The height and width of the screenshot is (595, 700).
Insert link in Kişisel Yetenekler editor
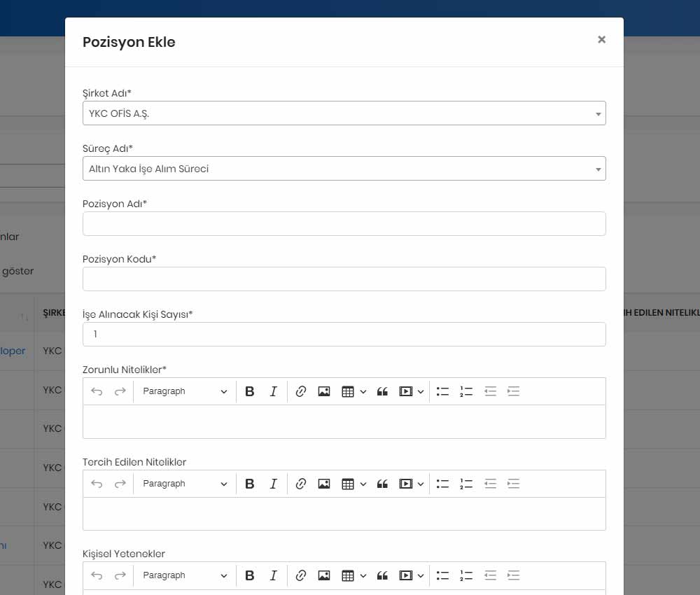(x=300, y=576)
